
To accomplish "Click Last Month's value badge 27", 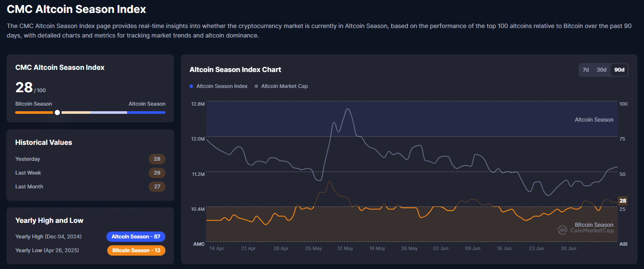I will [157, 187].
